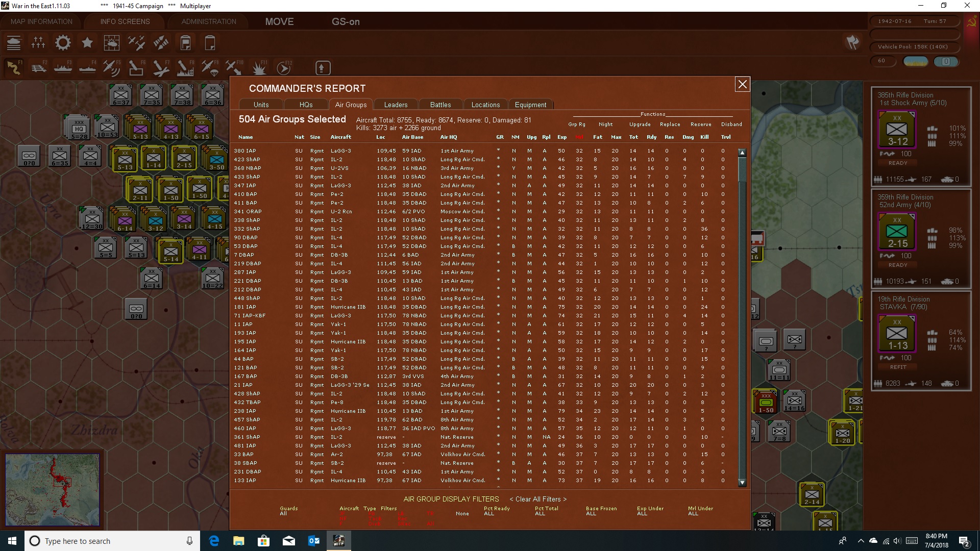Click the F12 end turn icon
The width and height of the screenshot is (980, 551).
pyautogui.click(x=284, y=67)
